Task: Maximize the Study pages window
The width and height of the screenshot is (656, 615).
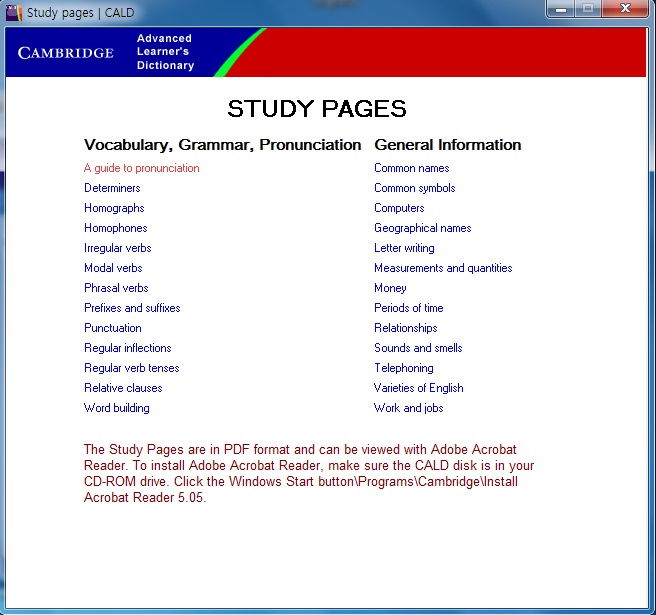Action: tap(588, 9)
